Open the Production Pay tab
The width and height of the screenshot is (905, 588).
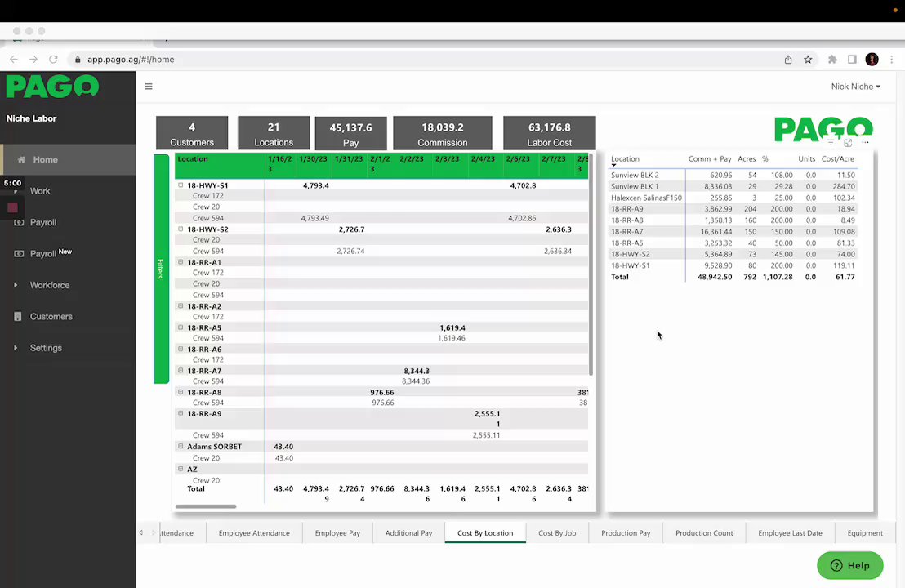click(626, 533)
